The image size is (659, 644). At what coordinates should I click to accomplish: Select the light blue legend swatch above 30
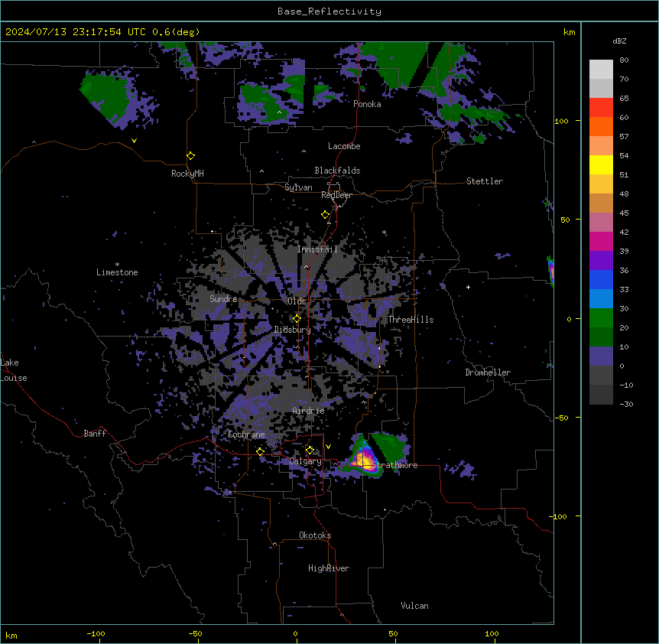point(601,299)
